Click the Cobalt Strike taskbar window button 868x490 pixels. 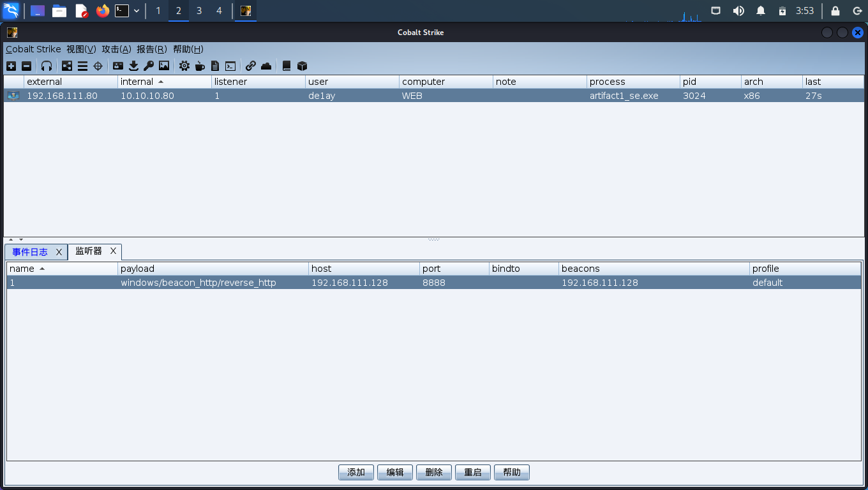[x=246, y=11]
